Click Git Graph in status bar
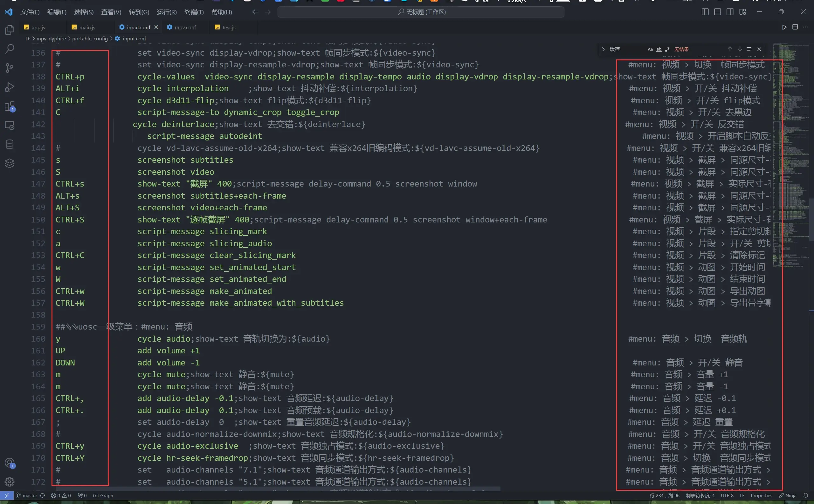Viewport: 814px width, 504px height. pyautogui.click(x=103, y=496)
